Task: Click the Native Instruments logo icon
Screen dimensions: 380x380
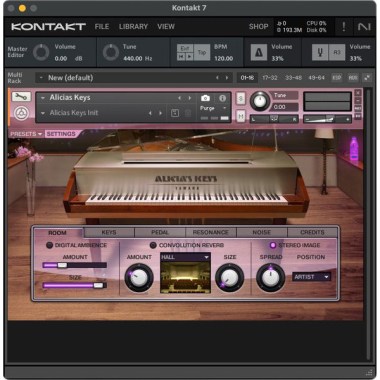Action: tap(364, 27)
